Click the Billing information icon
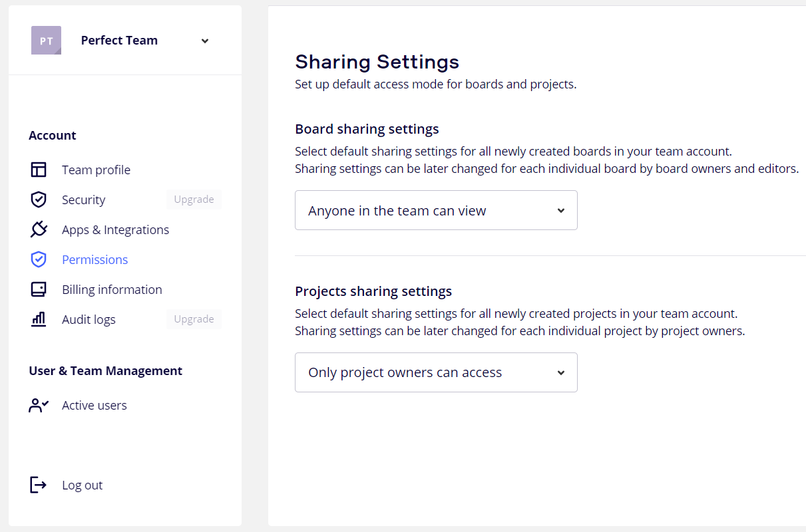Screen dimensions: 806x532 (39, 289)
